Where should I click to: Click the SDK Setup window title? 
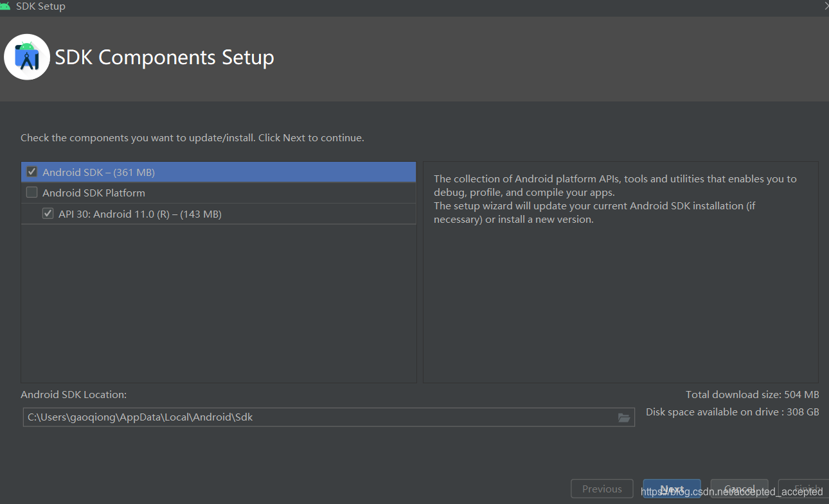coord(40,6)
